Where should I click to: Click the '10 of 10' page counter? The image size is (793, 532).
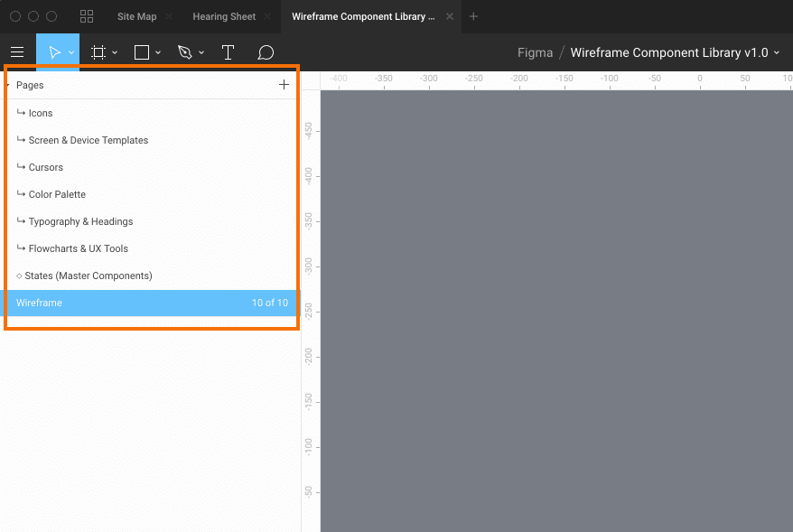pos(269,303)
